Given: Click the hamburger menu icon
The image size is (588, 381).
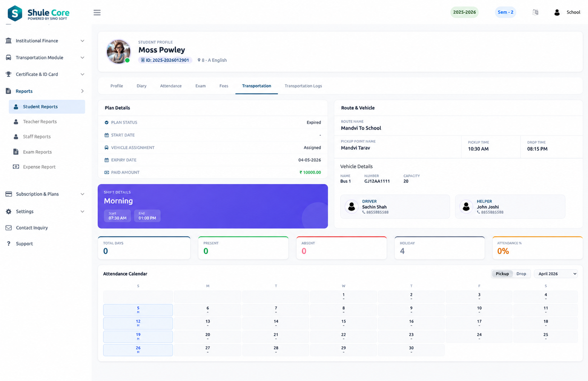Looking at the screenshot, I should 97,12.
